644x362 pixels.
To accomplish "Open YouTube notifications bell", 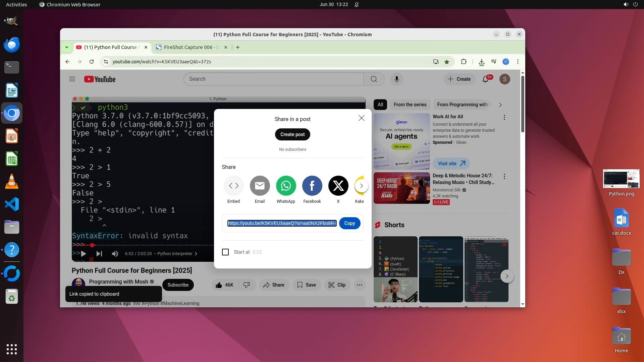I will (x=485, y=79).
